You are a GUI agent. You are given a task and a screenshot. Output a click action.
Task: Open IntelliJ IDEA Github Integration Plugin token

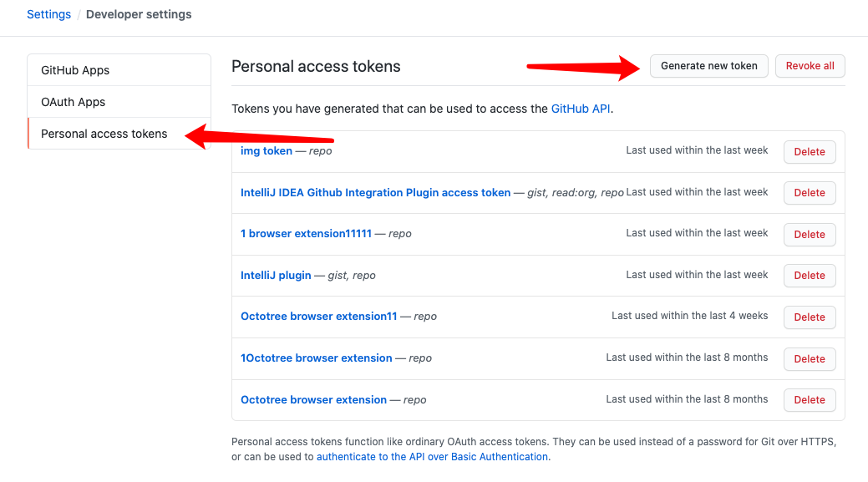pyautogui.click(x=375, y=192)
